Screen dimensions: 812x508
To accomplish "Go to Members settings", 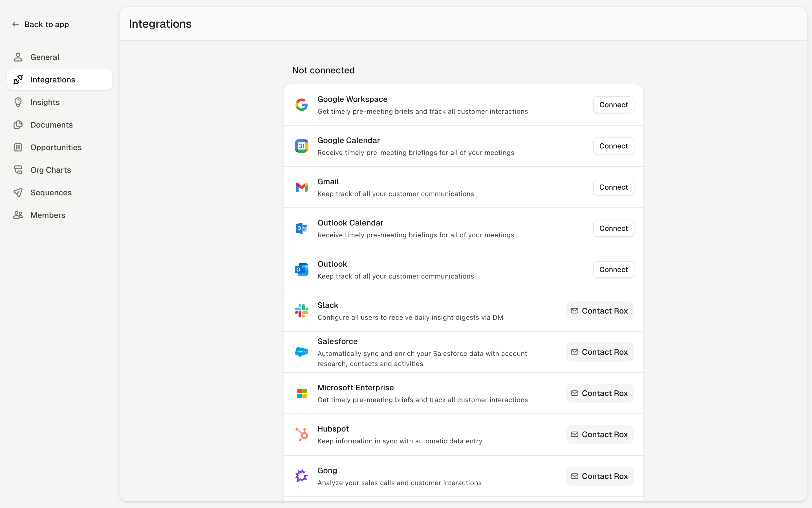I will (x=60, y=215).
